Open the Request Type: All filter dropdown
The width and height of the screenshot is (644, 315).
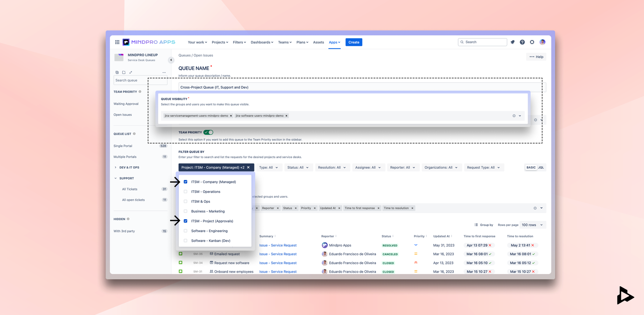click(483, 167)
